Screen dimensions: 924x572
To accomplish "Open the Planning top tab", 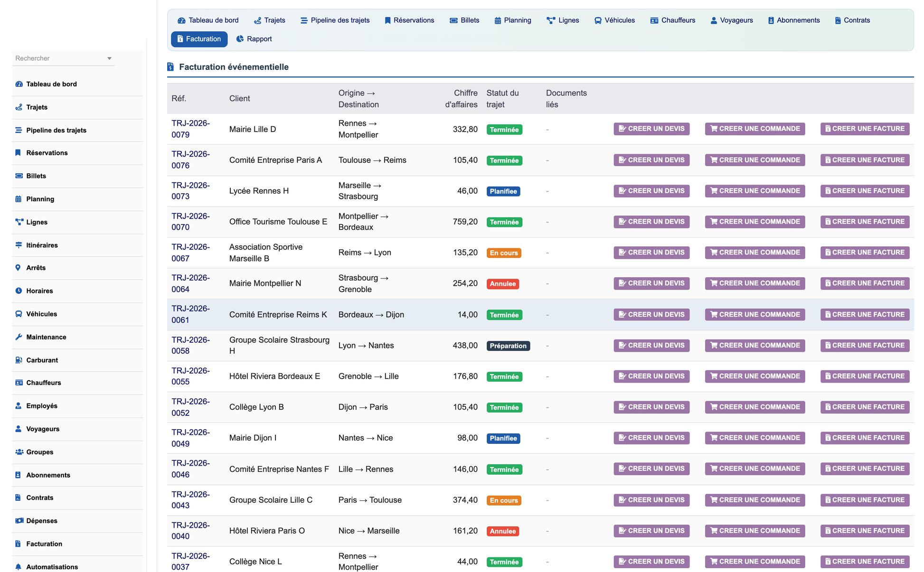I will tap(513, 20).
